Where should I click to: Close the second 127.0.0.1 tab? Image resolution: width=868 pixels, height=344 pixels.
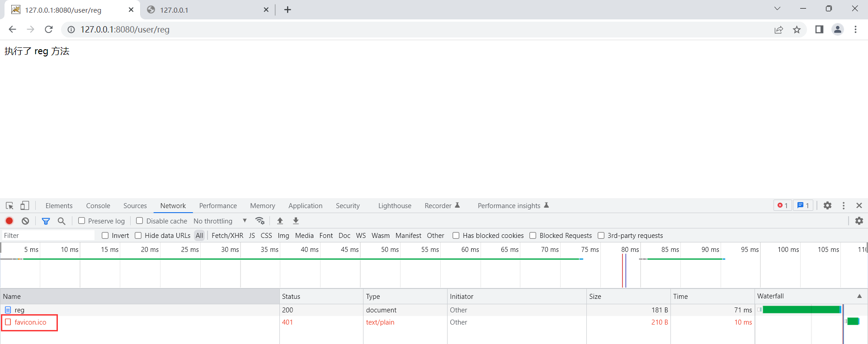[266, 9]
